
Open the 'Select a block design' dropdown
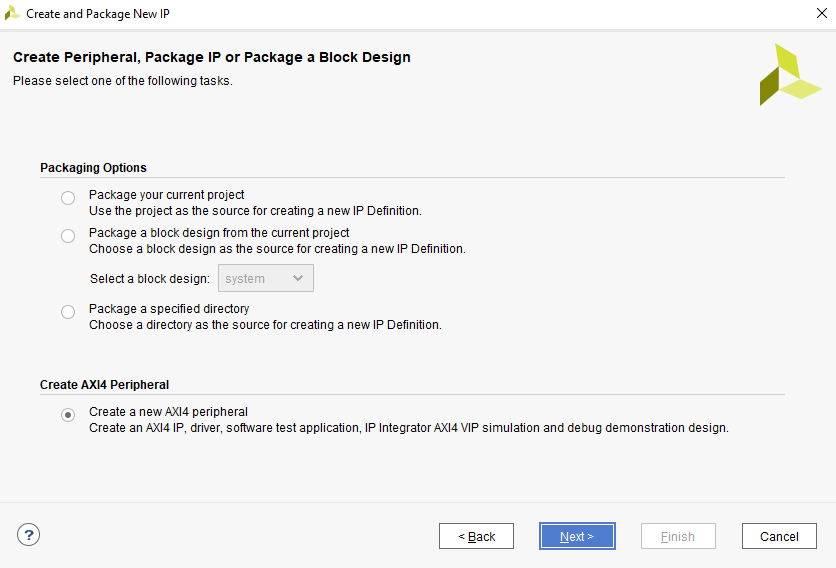tap(266, 278)
